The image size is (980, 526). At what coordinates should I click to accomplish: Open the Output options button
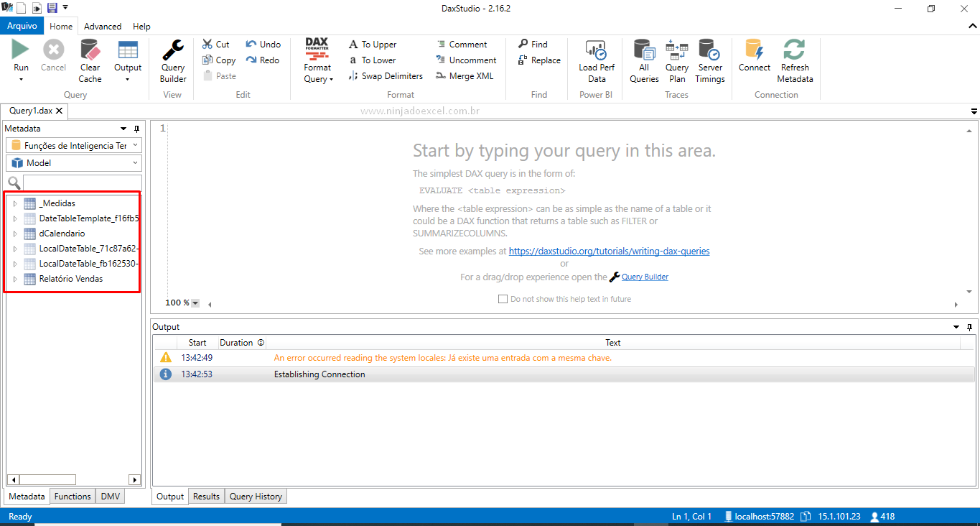click(128, 60)
